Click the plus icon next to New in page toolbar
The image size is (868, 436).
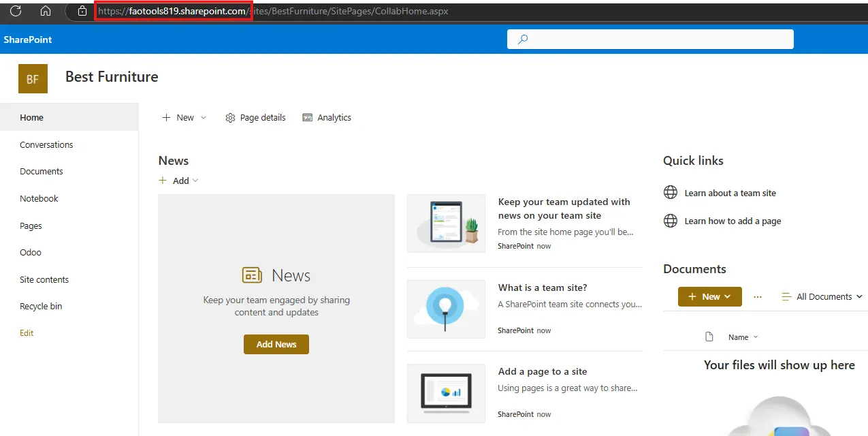(166, 118)
